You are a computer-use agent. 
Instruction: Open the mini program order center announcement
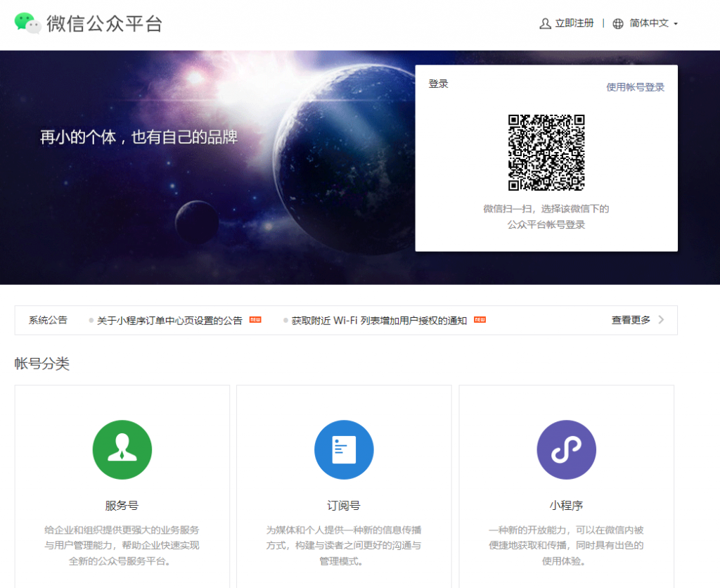[x=172, y=320]
